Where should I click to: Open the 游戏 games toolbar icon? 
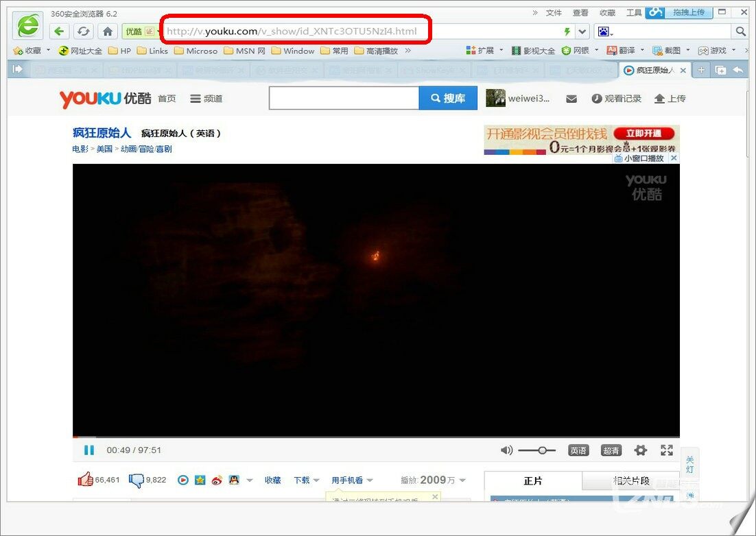(712, 50)
